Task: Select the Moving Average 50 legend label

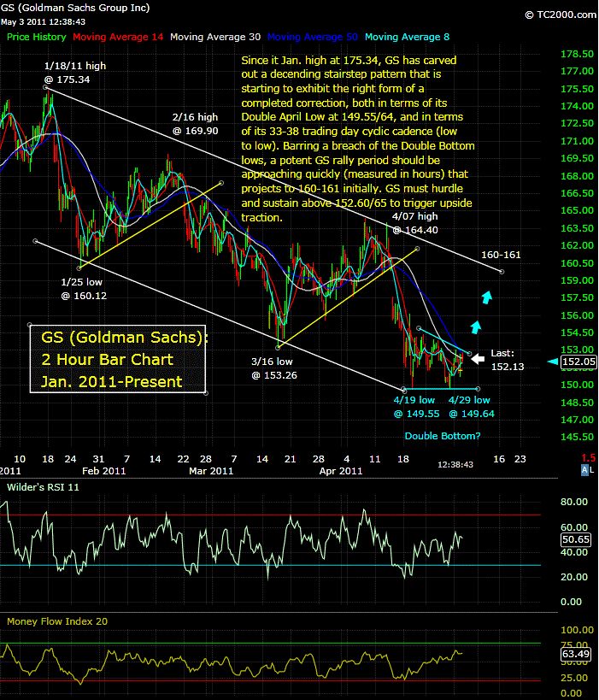Action: click(313, 37)
